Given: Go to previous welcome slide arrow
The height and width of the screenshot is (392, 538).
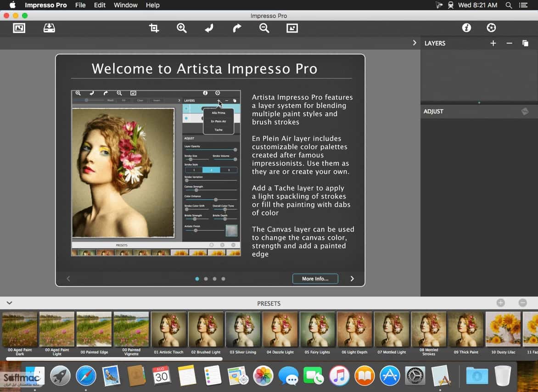Looking at the screenshot, I should (68, 279).
